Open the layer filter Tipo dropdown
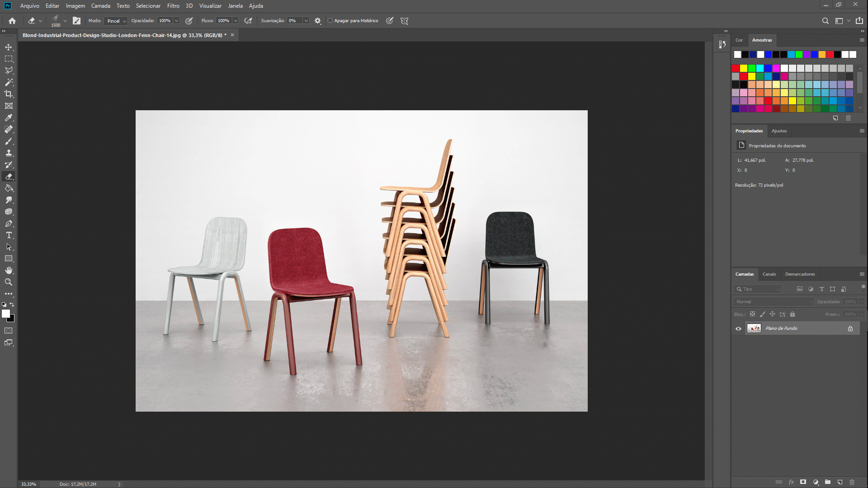Viewport: 868px width, 488px height. pyautogui.click(x=758, y=289)
